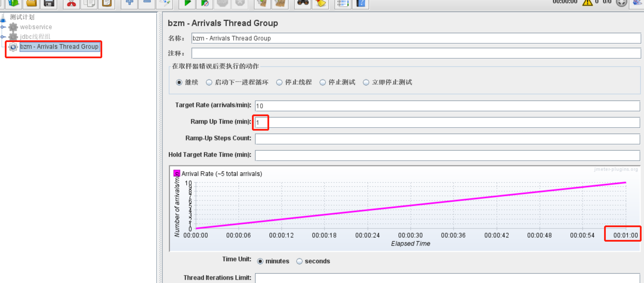Click the 名称 name input field
The height and width of the screenshot is (283, 644).
pyautogui.click(x=416, y=38)
